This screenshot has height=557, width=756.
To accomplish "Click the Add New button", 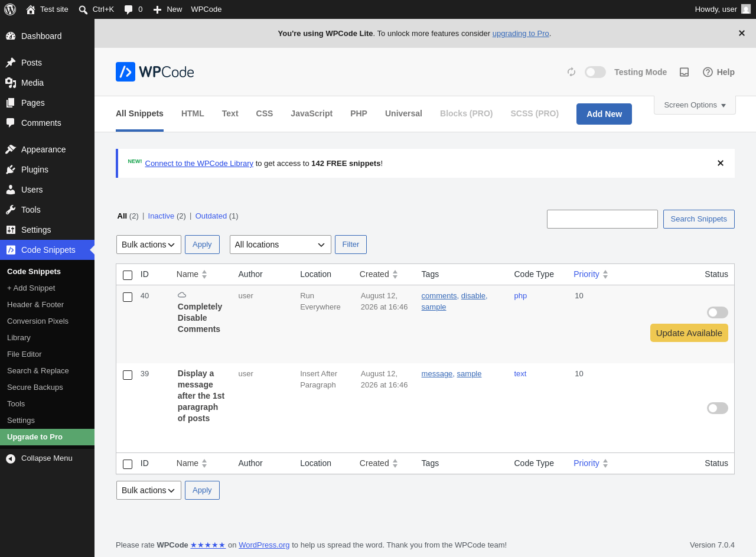I will pyautogui.click(x=604, y=114).
